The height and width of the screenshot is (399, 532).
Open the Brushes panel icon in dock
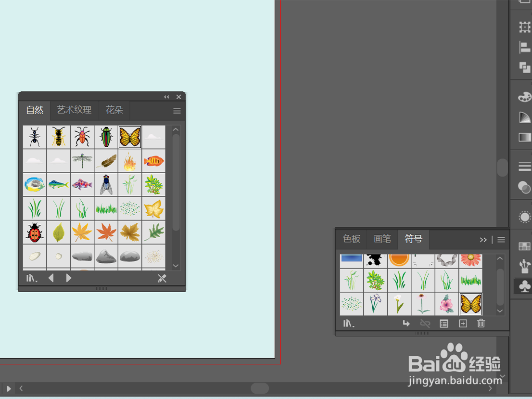[524, 266]
